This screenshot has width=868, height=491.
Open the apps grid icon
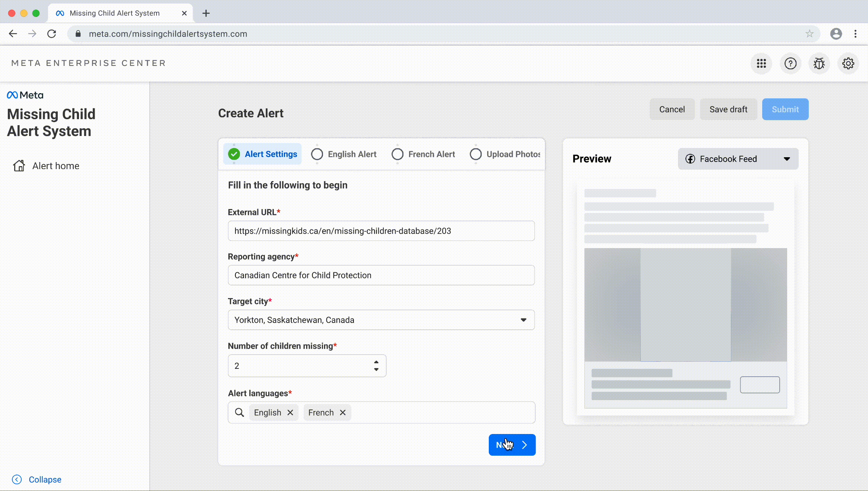pyautogui.click(x=761, y=64)
